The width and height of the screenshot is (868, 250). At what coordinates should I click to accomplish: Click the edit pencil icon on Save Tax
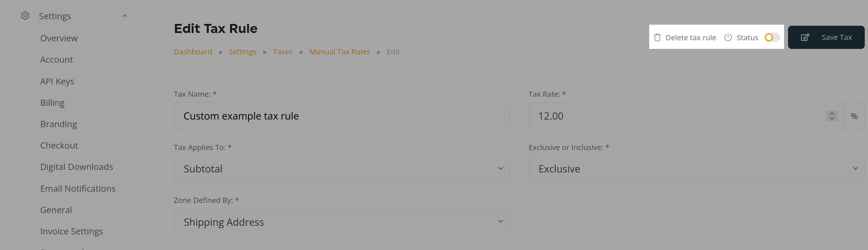[x=805, y=37]
